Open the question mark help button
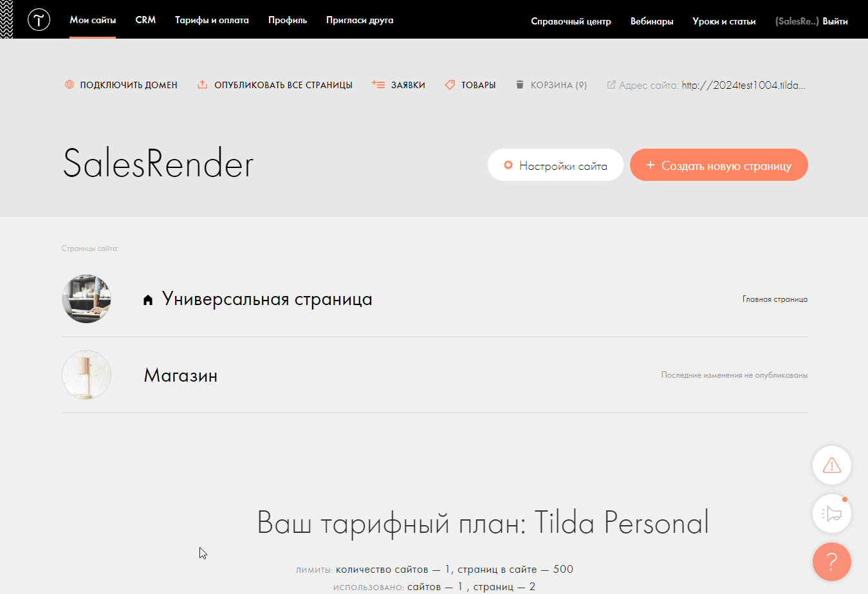This screenshot has width=868, height=594. coord(831,562)
